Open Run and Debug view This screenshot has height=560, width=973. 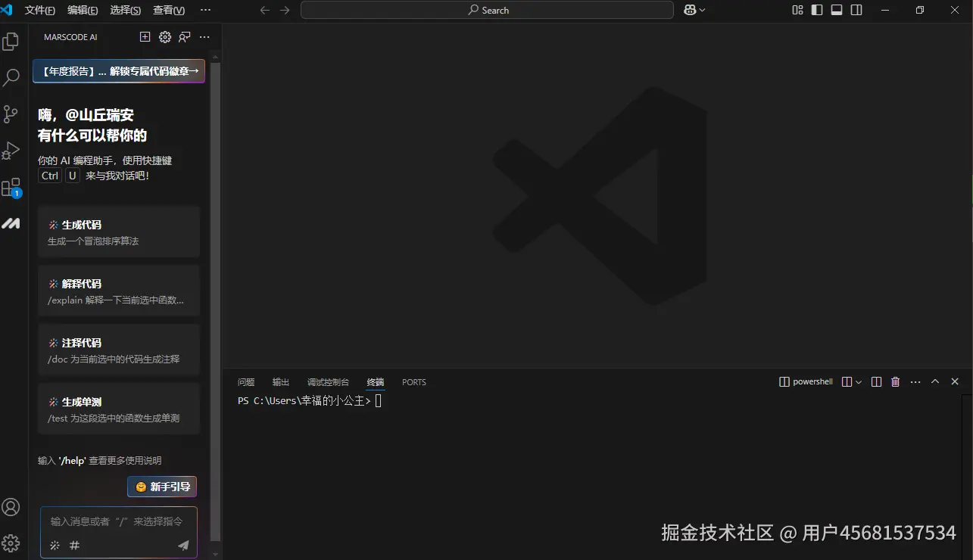coord(11,151)
